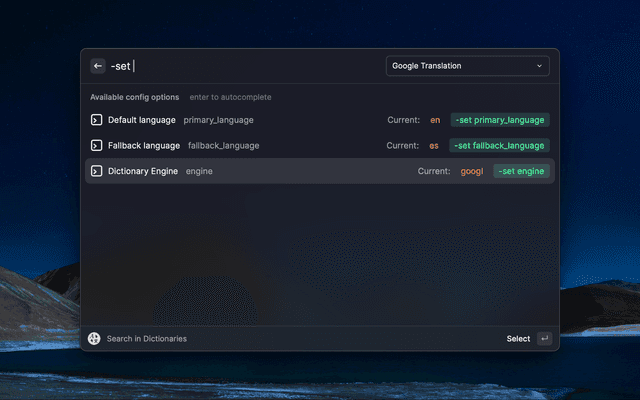Click the chevron arrow of Google Translation selector

(540, 66)
